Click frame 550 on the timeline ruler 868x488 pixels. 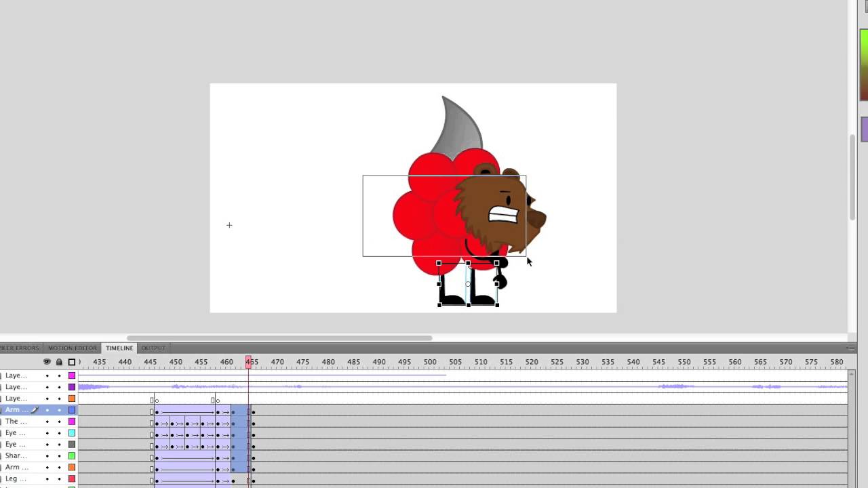click(x=684, y=362)
